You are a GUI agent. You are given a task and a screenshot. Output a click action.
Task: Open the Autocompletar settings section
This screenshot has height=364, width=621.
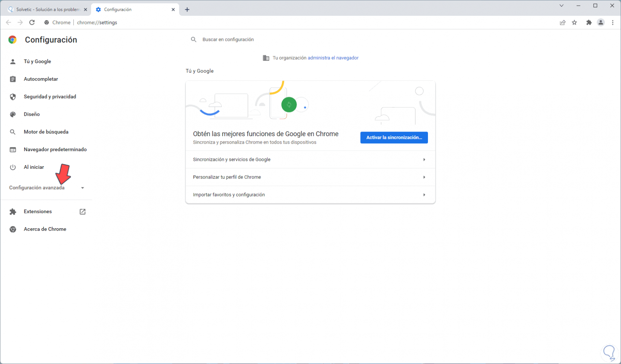(41, 79)
